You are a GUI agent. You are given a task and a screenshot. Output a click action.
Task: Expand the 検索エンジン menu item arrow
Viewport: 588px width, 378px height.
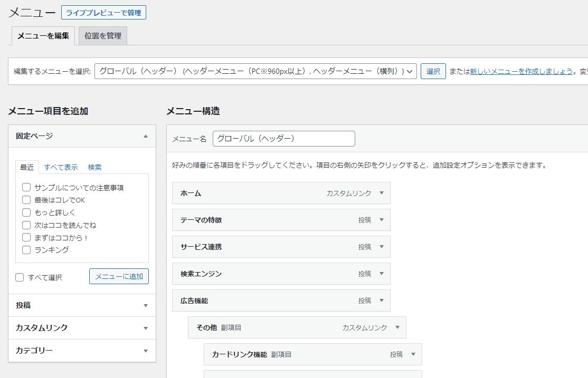point(382,274)
